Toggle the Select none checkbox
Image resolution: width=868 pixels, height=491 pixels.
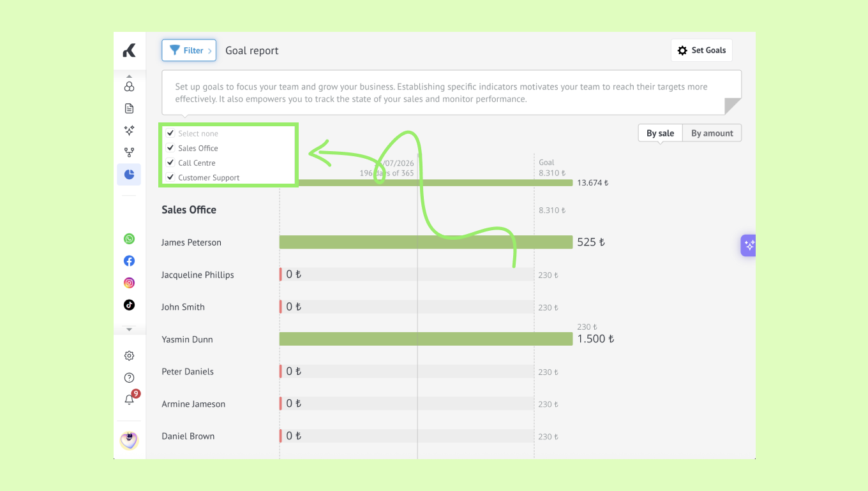pyautogui.click(x=170, y=133)
